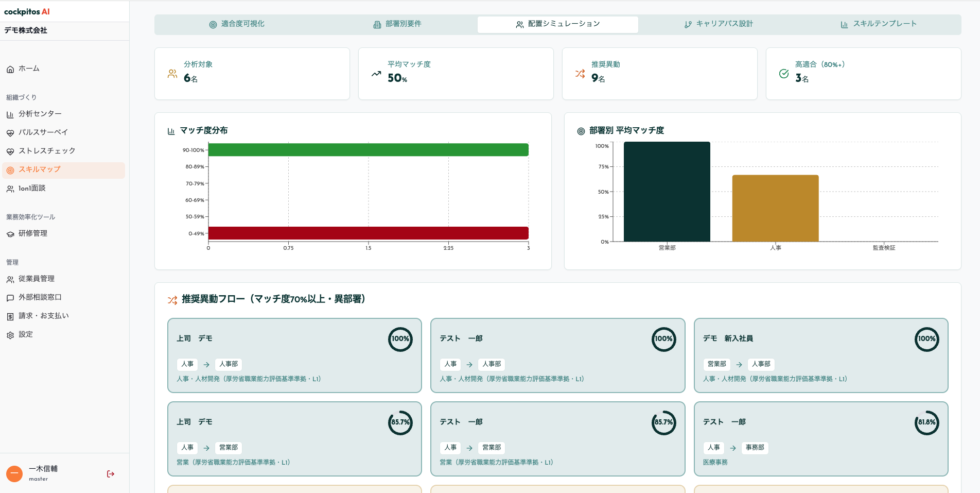This screenshot has width=980, height=493.
Task: Click the 従業員管理 users icon
Action: [x=10, y=279]
